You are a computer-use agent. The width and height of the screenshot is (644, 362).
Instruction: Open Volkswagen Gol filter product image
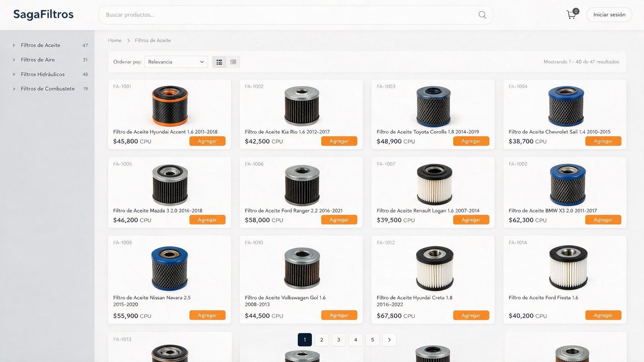point(302,268)
